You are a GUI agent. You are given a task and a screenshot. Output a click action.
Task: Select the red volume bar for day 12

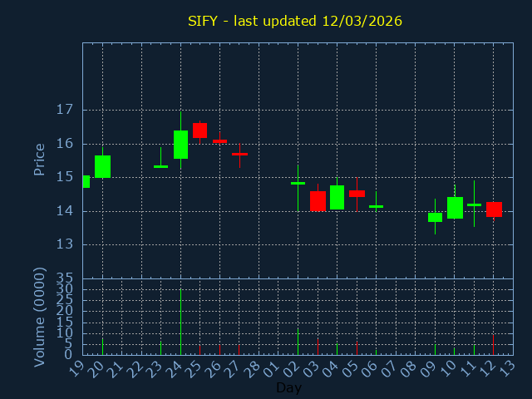[x=493, y=345]
